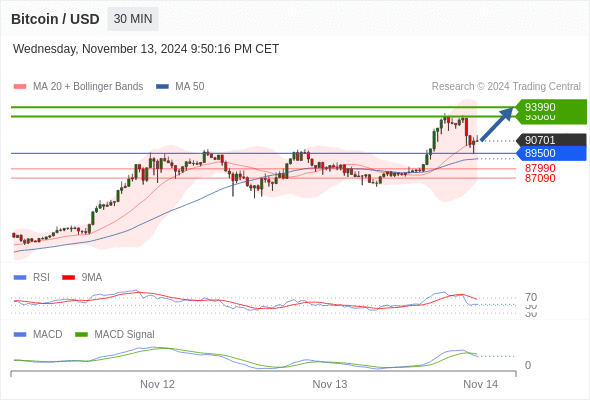Click the Nov 13 date marker
Screen dimensions: 590x400
point(330,384)
